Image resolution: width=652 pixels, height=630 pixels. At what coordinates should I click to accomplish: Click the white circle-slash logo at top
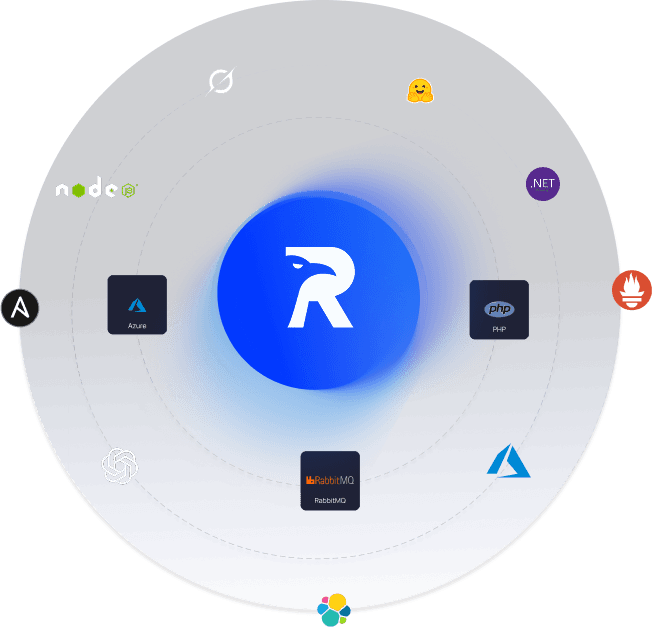tap(221, 81)
